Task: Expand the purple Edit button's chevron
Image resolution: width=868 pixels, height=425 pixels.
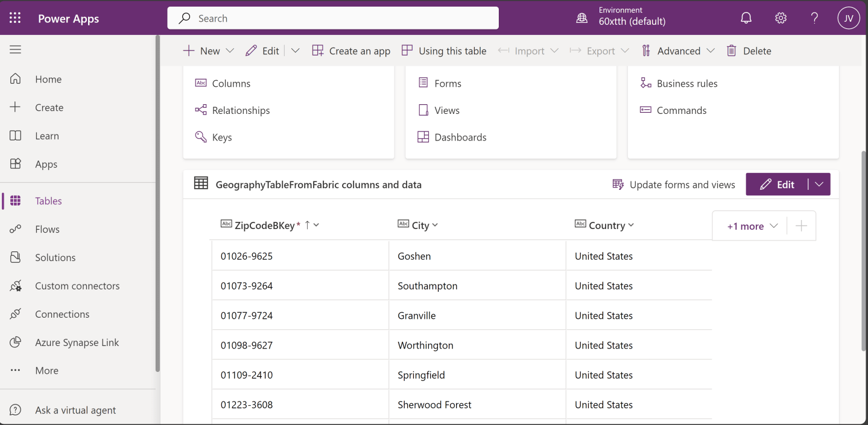Action: click(819, 184)
